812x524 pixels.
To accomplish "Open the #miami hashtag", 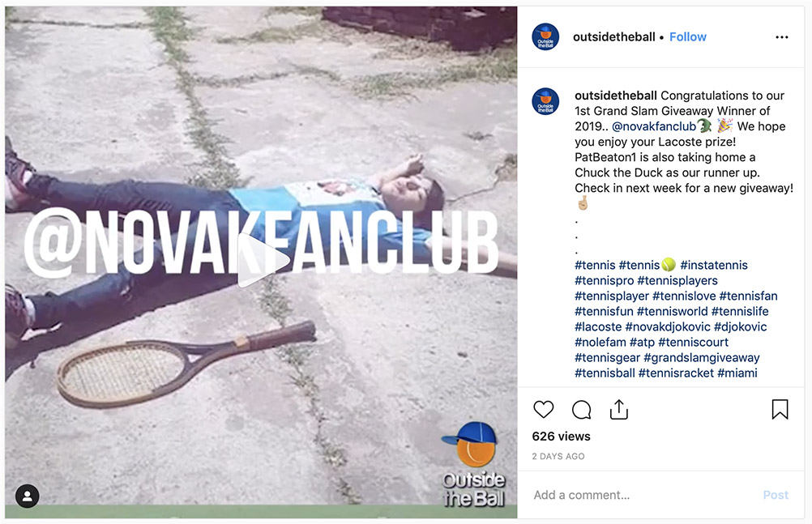I will [x=737, y=373].
